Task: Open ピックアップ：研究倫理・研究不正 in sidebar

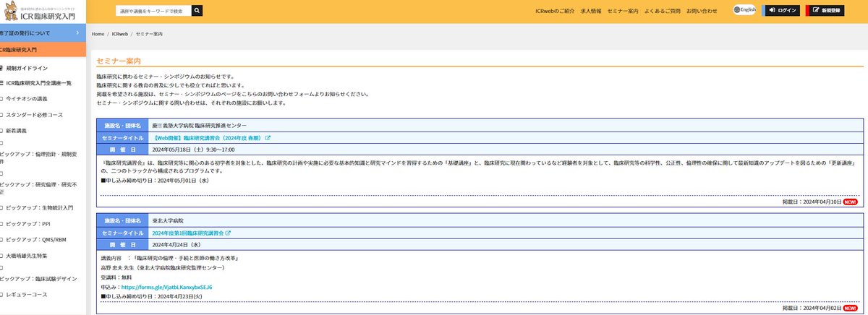Action: tap(38, 188)
